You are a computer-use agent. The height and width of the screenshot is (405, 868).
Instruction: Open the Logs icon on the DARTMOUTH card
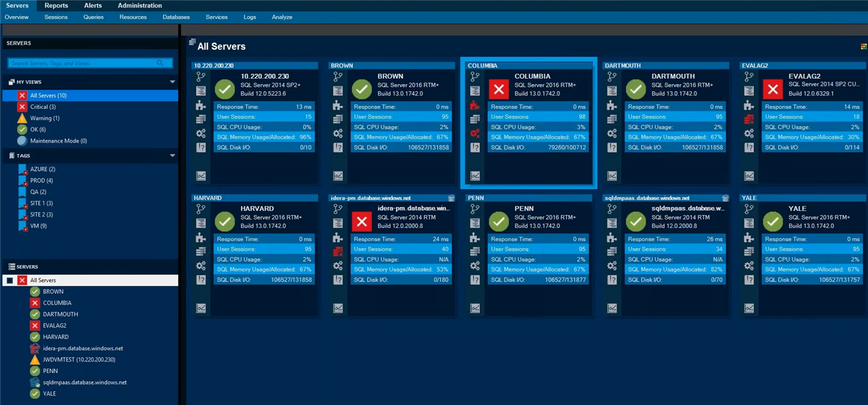[612, 148]
